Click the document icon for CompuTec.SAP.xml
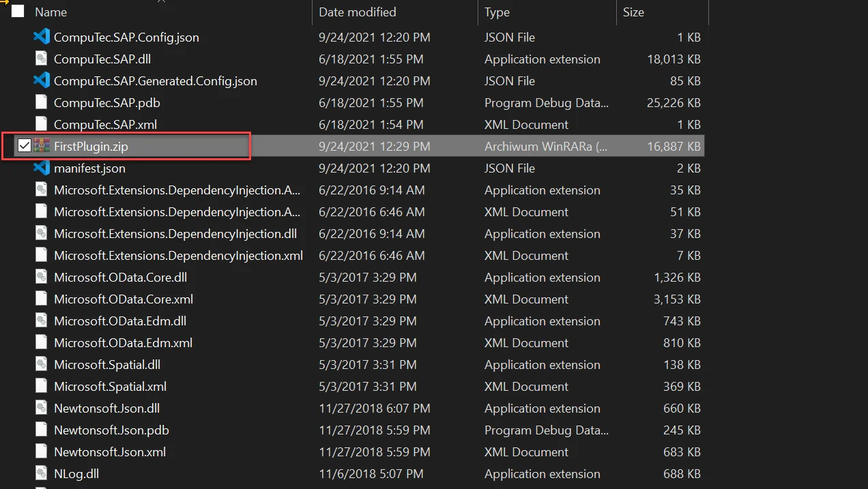Screen dimensions: 868x489 pos(41,124)
